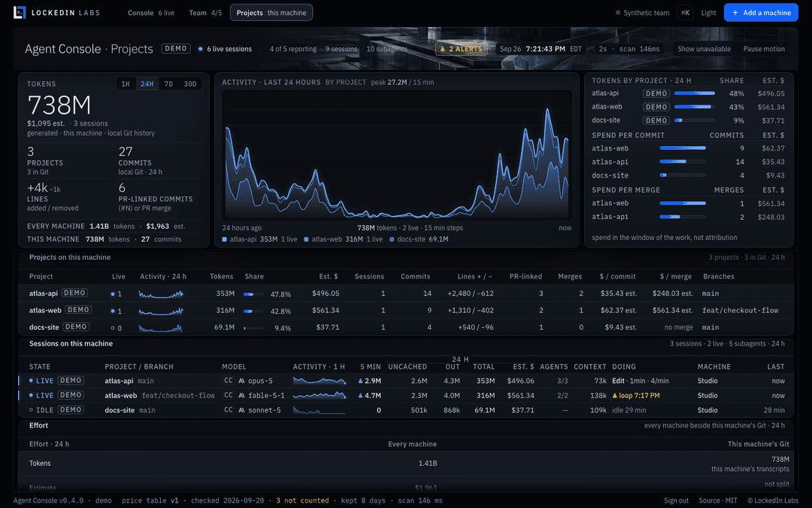Open the ⌘K command palette button

pos(685,13)
